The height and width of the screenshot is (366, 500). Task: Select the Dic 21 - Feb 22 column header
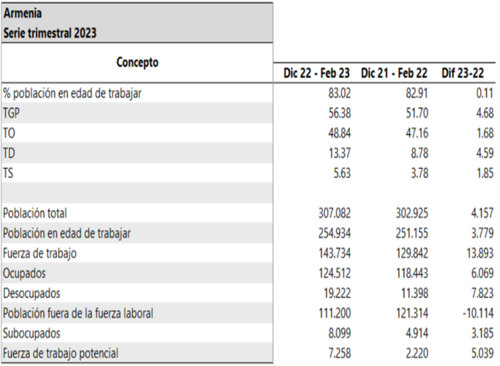394,73
